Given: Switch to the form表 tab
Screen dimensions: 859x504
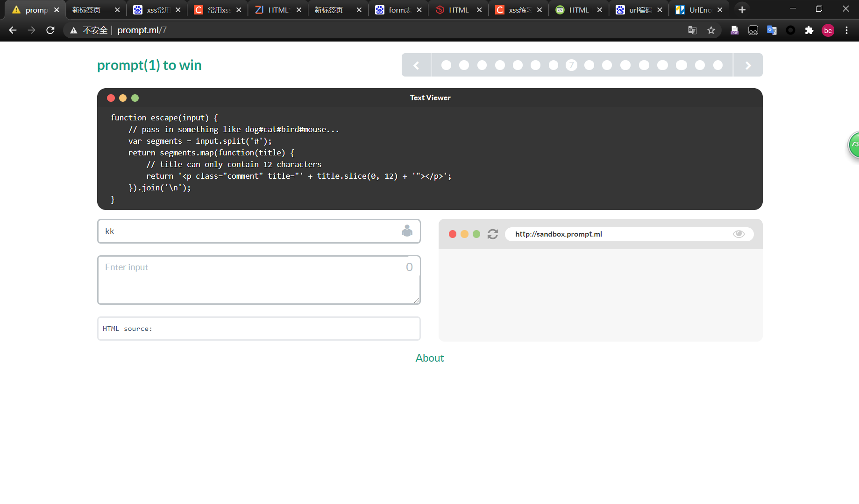Looking at the screenshot, I should [x=399, y=10].
